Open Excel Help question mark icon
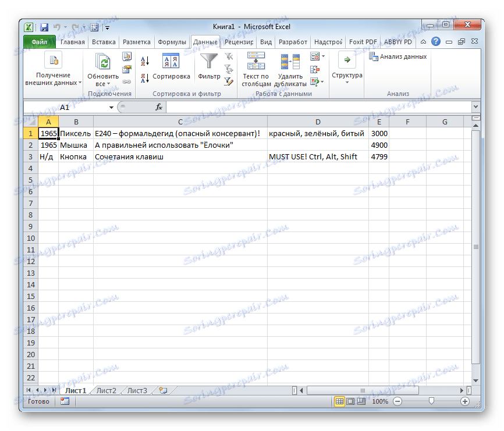Viewport: 504px width, 431px height. 436,41
